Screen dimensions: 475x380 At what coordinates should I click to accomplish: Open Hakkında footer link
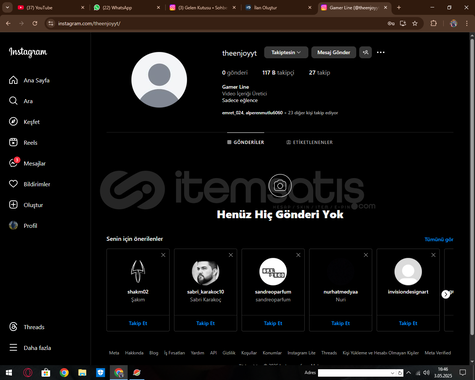click(x=134, y=353)
